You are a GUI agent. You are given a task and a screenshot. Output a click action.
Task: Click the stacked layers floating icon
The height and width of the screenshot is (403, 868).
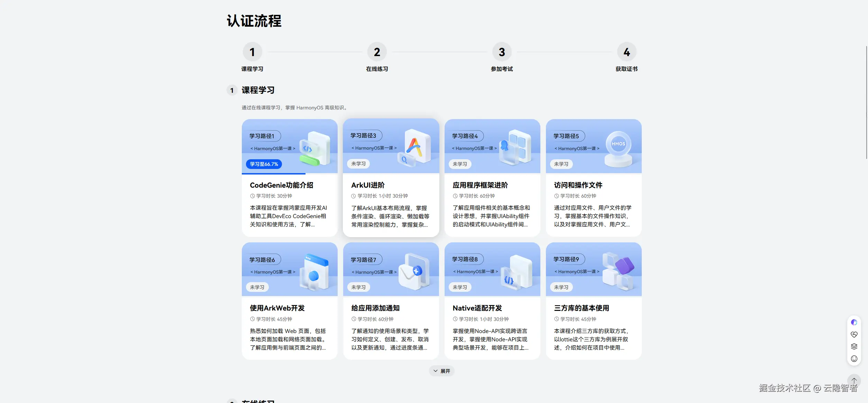tap(854, 347)
